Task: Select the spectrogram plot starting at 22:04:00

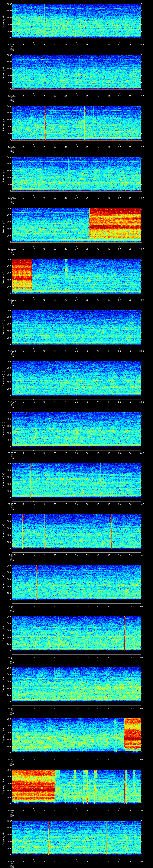Action: point(76,174)
